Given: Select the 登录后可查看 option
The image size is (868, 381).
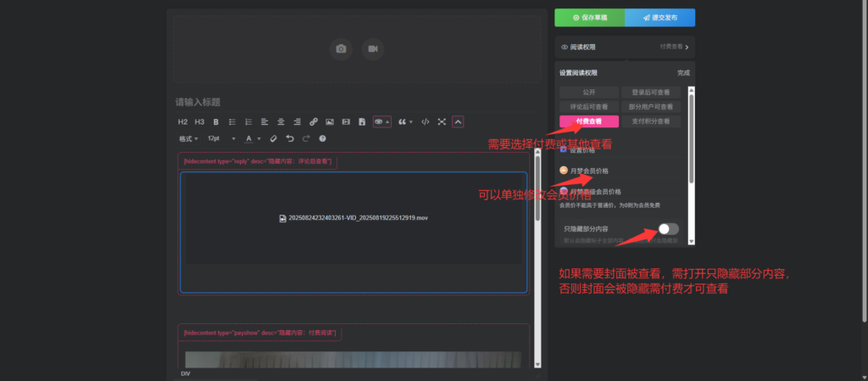Looking at the screenshot, I should click(651, 92).
